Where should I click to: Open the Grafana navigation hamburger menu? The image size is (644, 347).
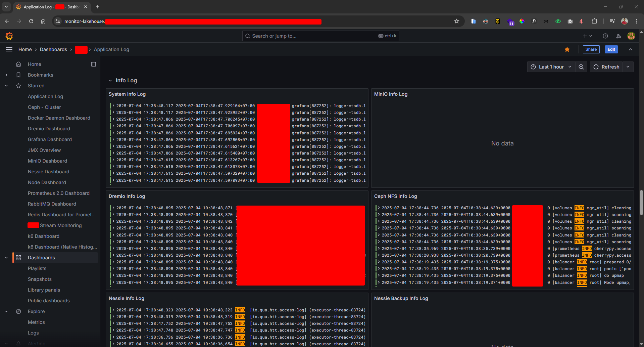9,49
